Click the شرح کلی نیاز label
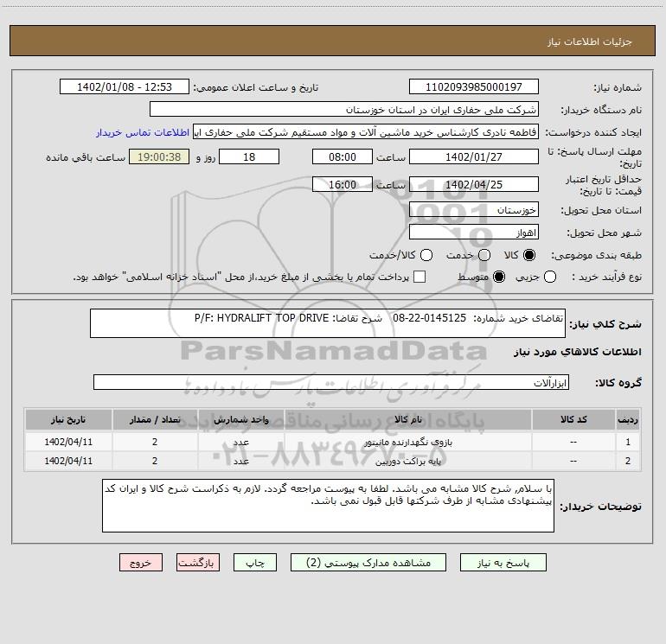 pos(605,324)
